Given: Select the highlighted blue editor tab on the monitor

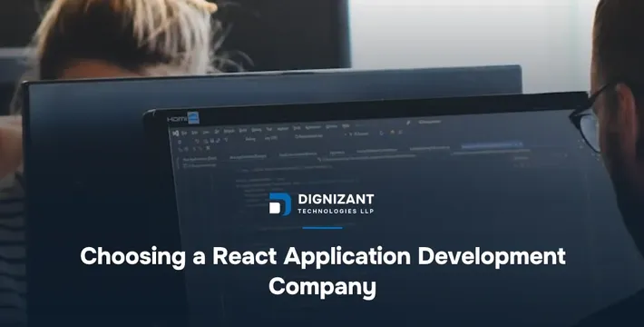Looking at the screenshot, I should [492, 145].
